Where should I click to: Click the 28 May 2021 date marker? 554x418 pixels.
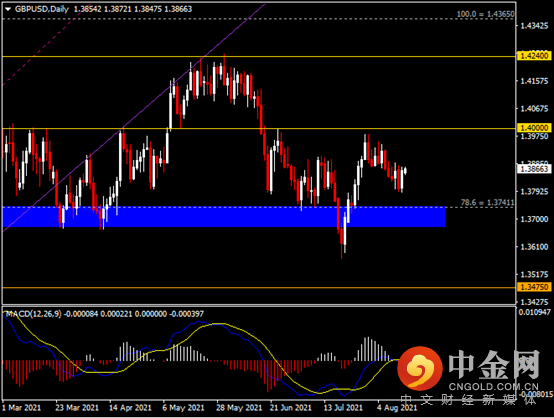(x=239, y=408)
